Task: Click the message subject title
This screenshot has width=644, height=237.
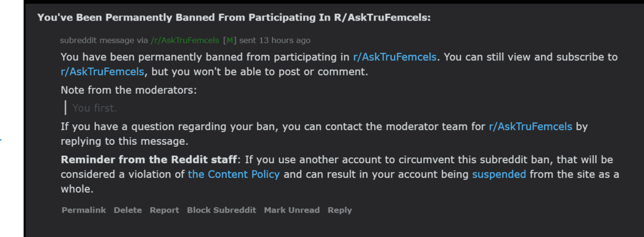Action: pyautogui.click(x=234, y=18)
